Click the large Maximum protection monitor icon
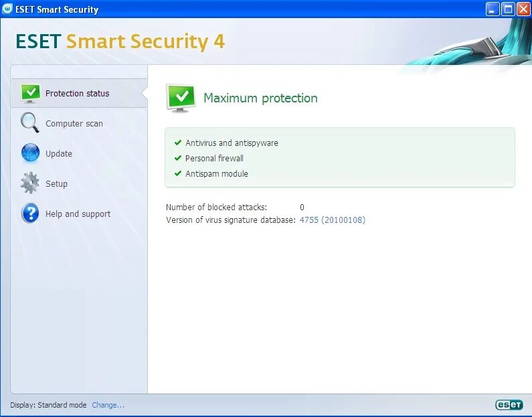Viewport: 532px width, 417px height. (181, 98)
